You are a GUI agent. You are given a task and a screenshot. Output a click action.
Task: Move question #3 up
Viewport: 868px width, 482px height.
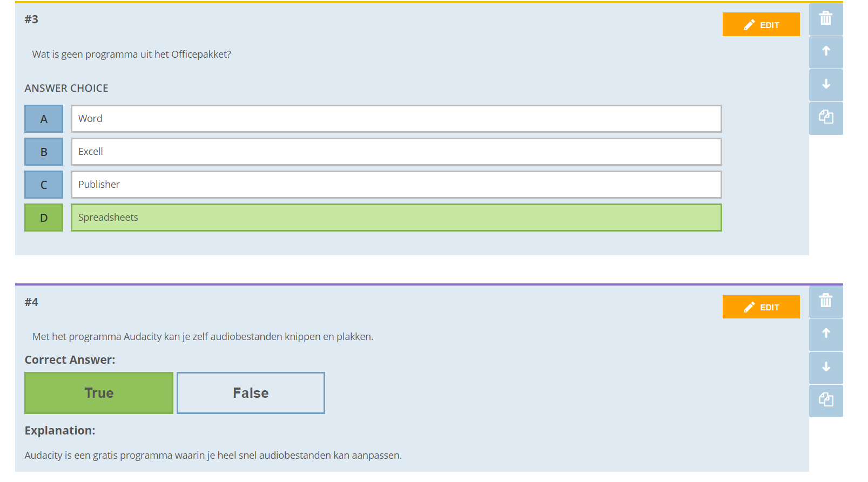click(826, 52)
